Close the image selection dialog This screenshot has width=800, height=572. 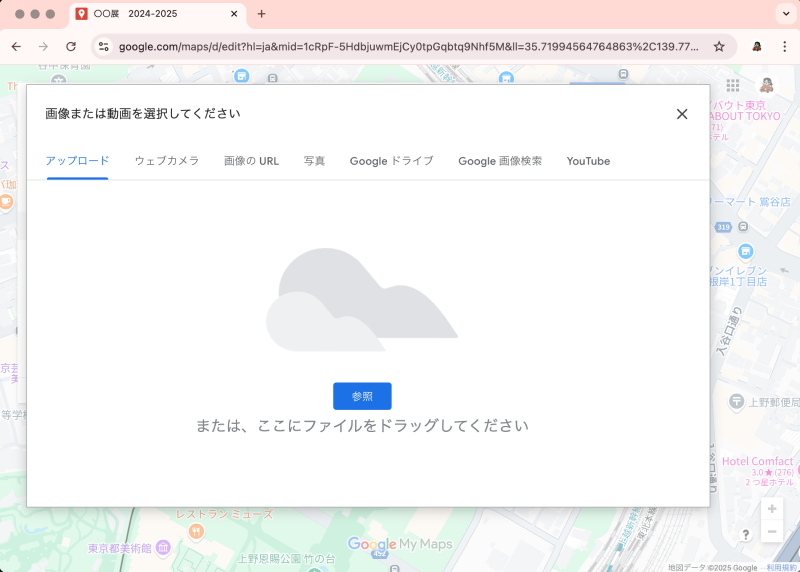click(x=682, y=114)
